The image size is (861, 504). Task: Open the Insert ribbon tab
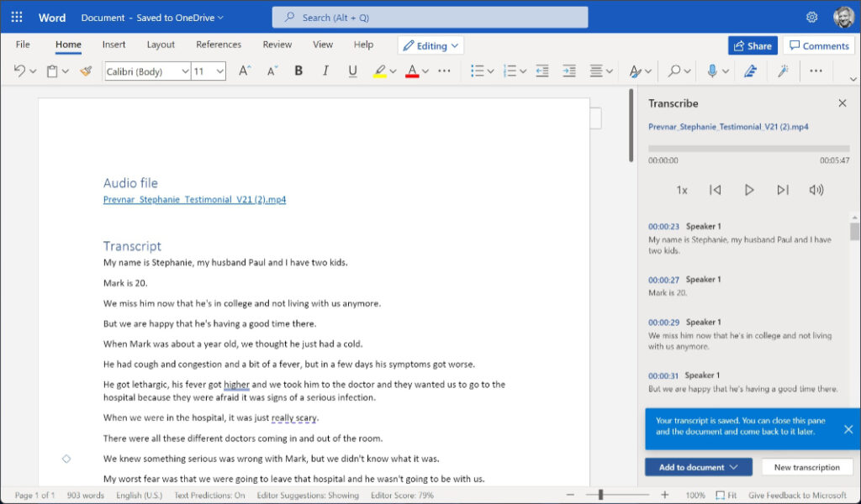click(114, 45)
